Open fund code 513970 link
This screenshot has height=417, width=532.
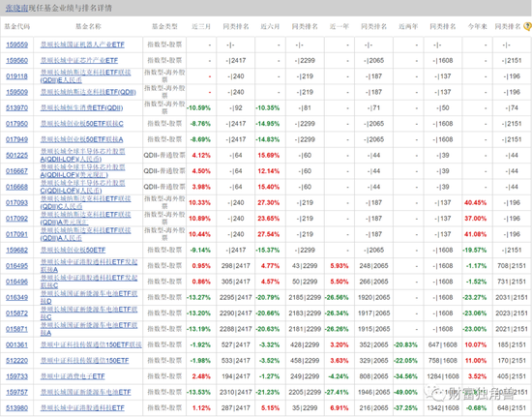[17, 108]
